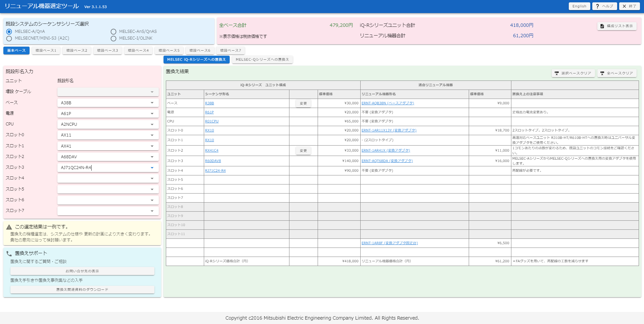This screenshot has width=644, height=324.
Task: Click the 479,200円 all-base total
Action: tap(341, 25)
